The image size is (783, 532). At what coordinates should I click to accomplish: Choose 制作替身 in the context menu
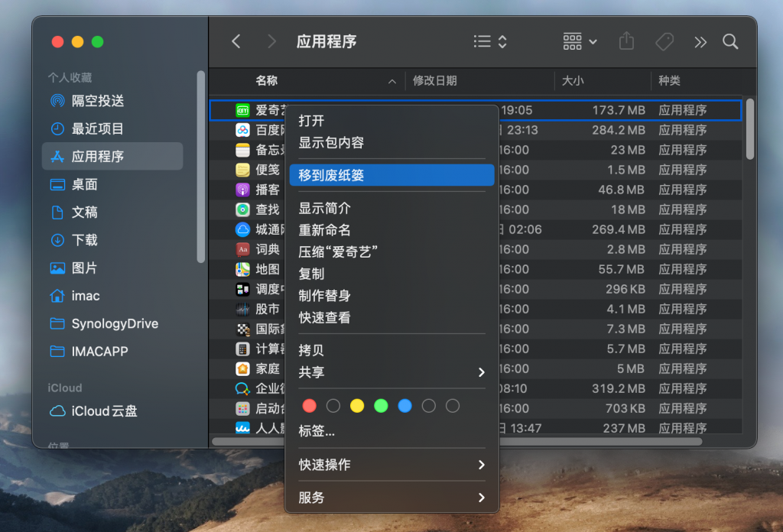click(391, 296)
